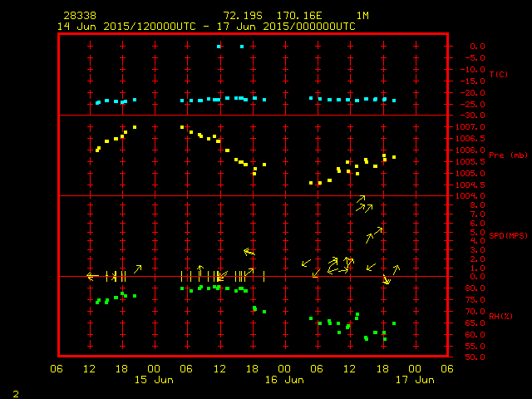Click the leftmost 06 time axis label
This screenshot has height=399, width=532.
57,368
